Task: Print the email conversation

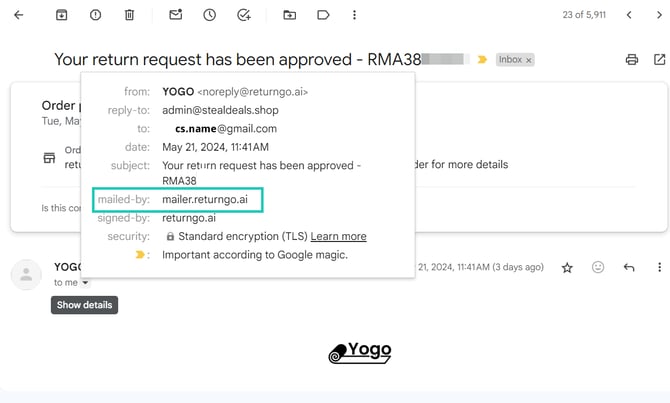Action: 632,60
